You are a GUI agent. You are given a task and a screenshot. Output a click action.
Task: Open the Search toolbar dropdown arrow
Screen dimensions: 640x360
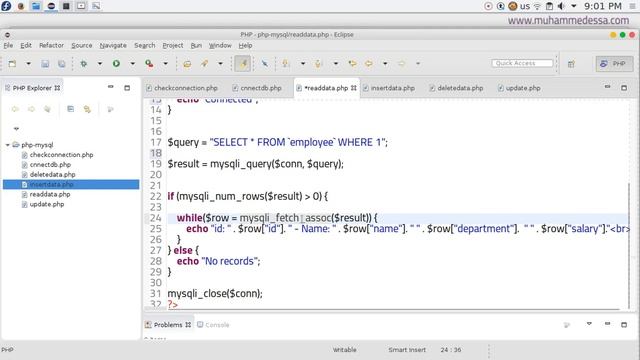click(220, 64)
